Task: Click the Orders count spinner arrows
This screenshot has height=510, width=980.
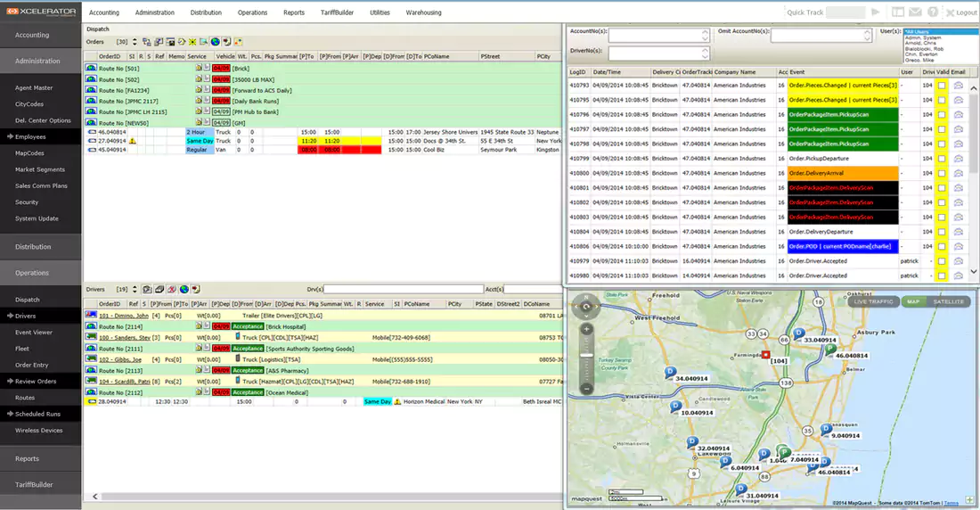Action: coord(135,42)
